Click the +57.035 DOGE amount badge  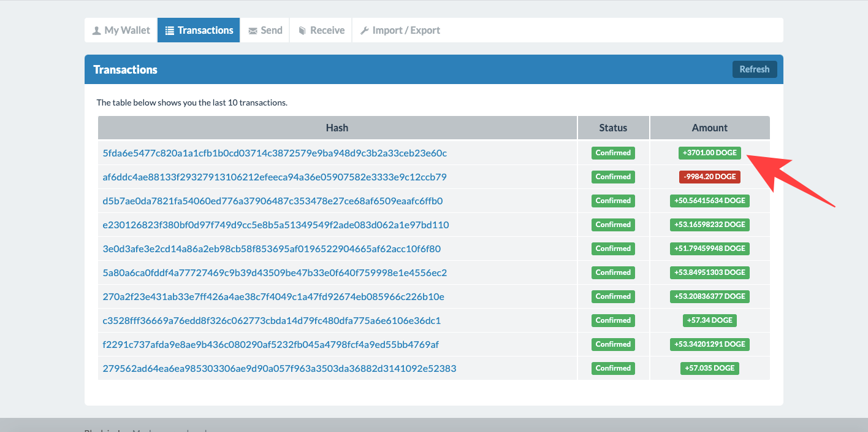710,368
